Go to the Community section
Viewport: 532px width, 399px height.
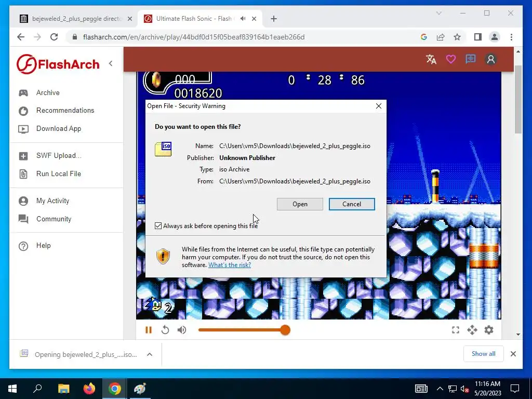[x=54, y=219]
